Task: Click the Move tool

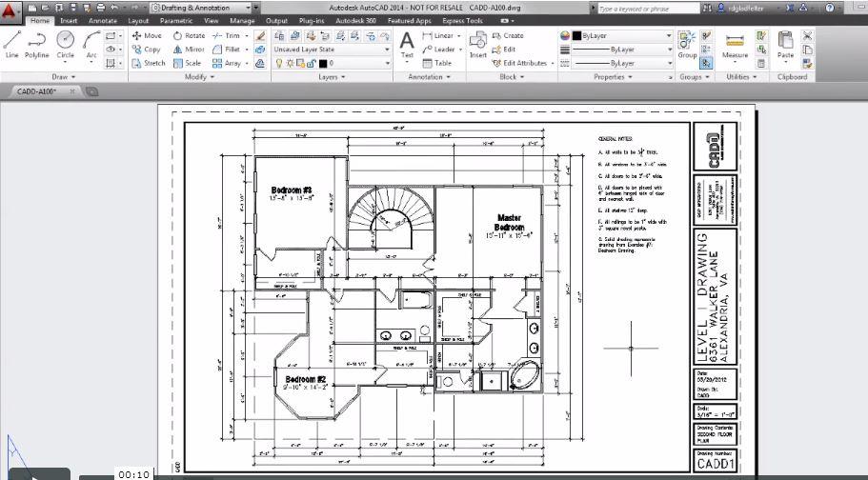Action: 147,35
